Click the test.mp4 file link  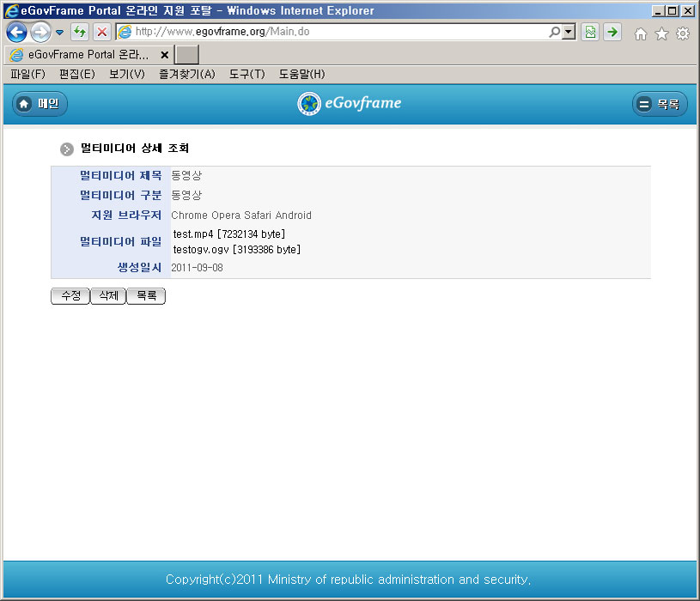tap(193, 234)
